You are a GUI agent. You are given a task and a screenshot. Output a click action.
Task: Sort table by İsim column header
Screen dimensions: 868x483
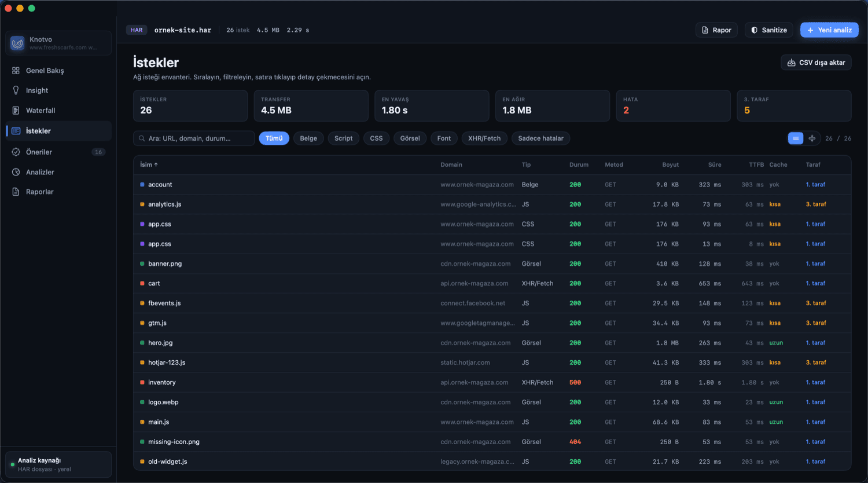[149, 164]
